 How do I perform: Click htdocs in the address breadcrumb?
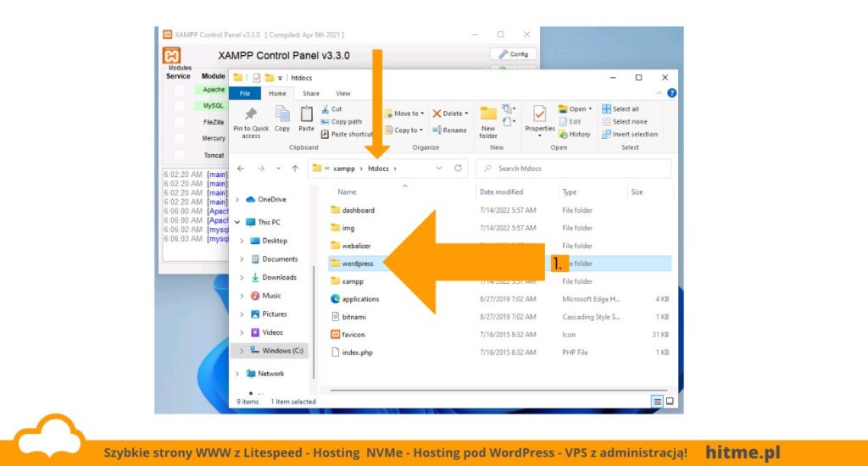pos(378,169)
